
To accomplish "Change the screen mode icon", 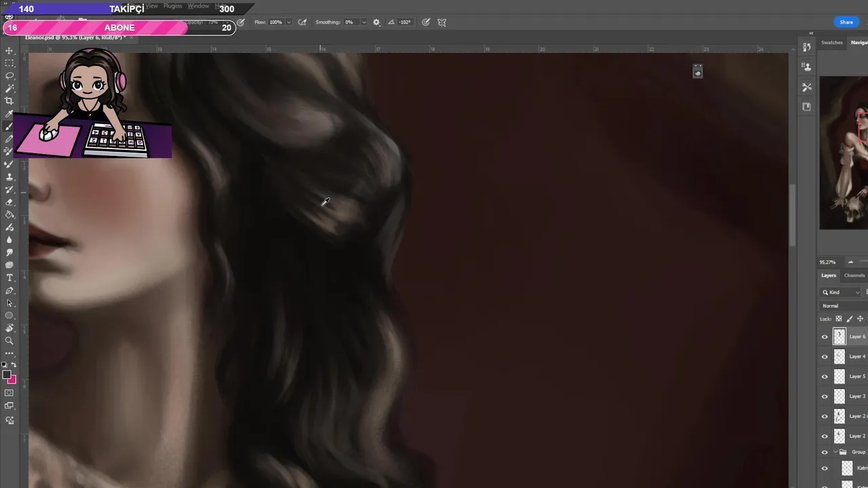I will pos(9,406).
